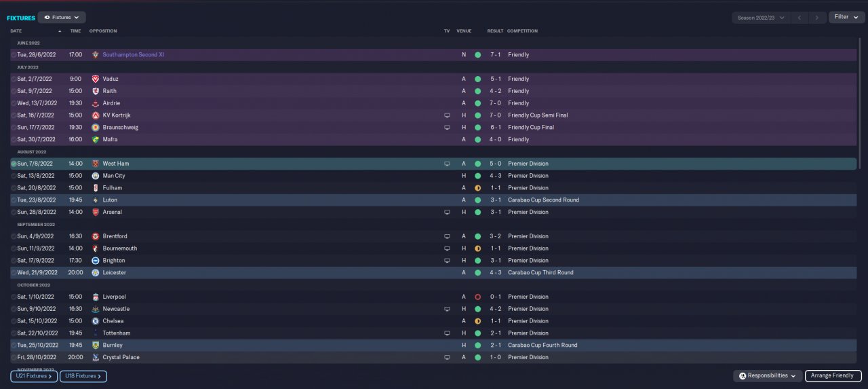Viewport: 868px width, 389px height.
Task: Toggle the checkmark circle on West Ham fixture
Action: (14, 164)
